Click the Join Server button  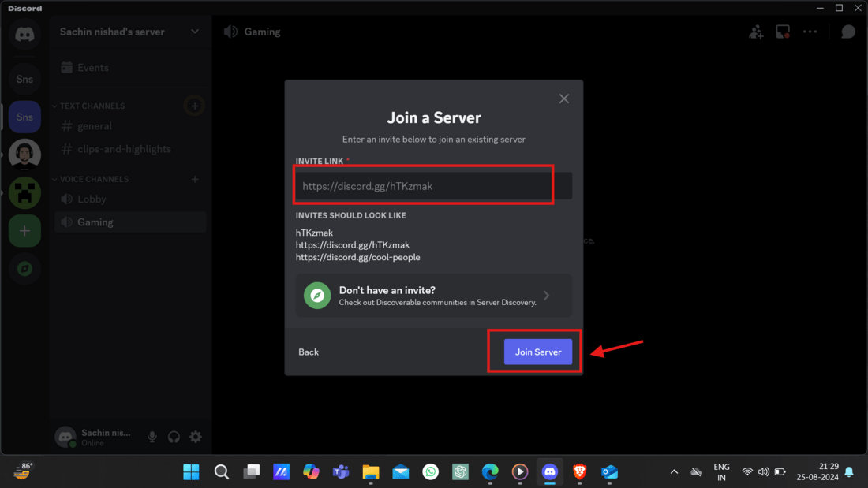tap(537, 352)
